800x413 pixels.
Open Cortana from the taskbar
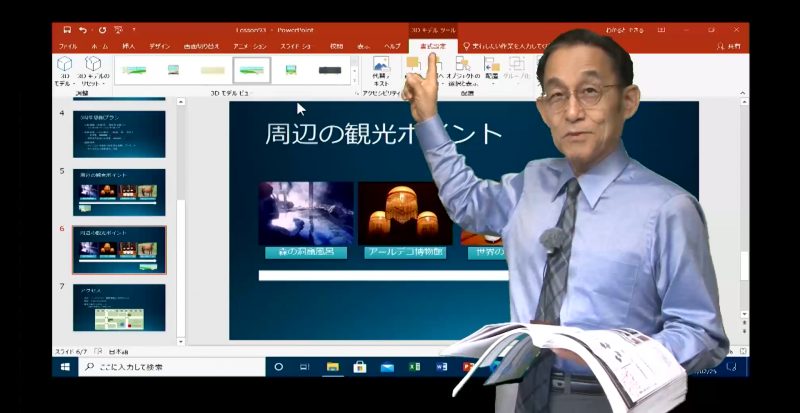click(x=279, y=367)
